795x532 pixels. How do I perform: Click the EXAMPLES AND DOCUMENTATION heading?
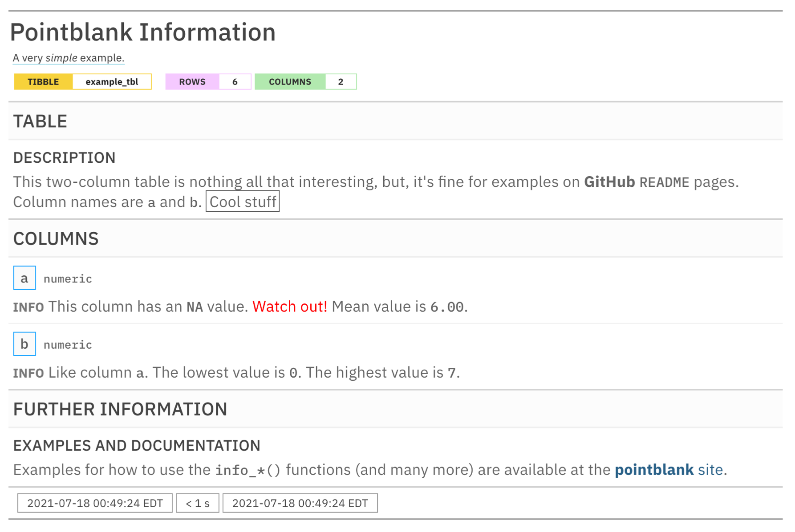tap(137, 445)
